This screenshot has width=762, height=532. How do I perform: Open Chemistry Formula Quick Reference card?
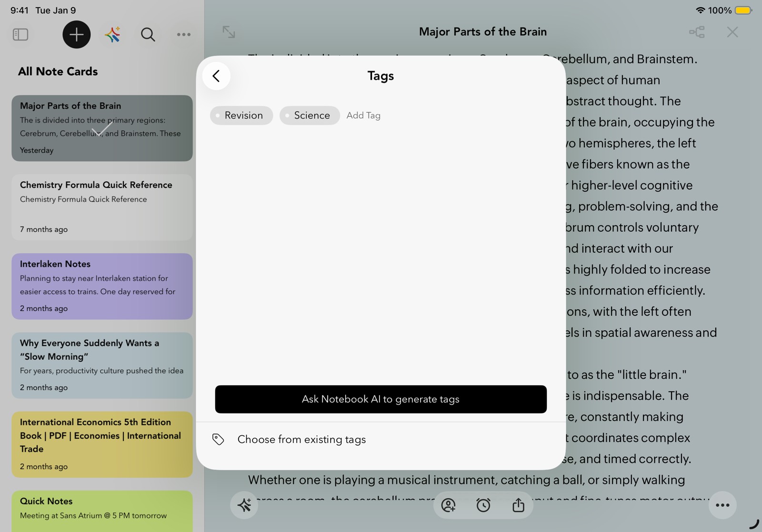(x=102, y=207)
